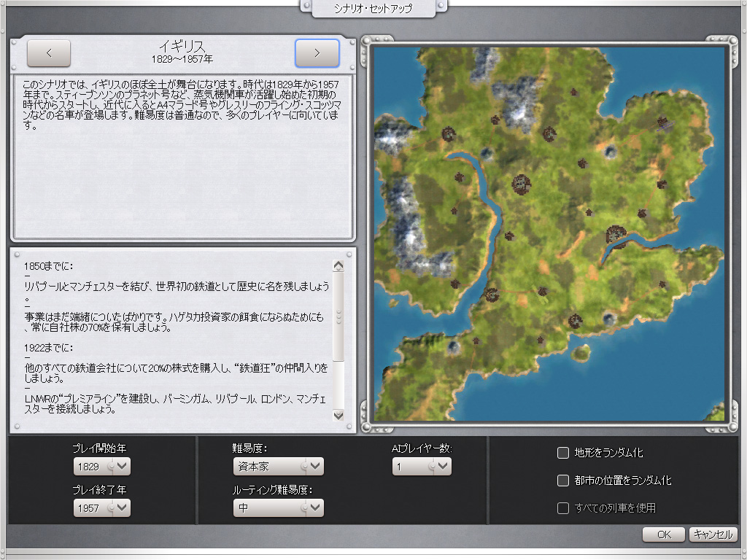
Task: Click the objectives list scrollbar thumb
Action: 338,316
